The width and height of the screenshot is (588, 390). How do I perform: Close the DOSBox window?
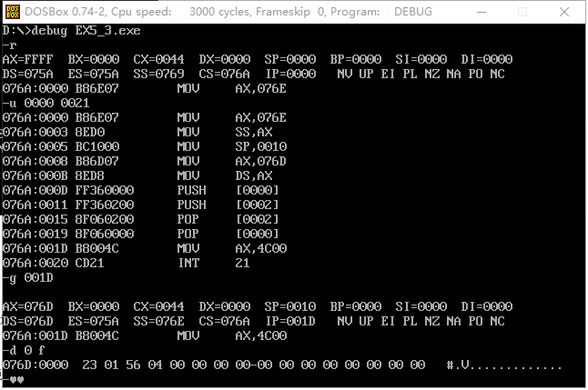pyautogui.click(x=564, y=12)
